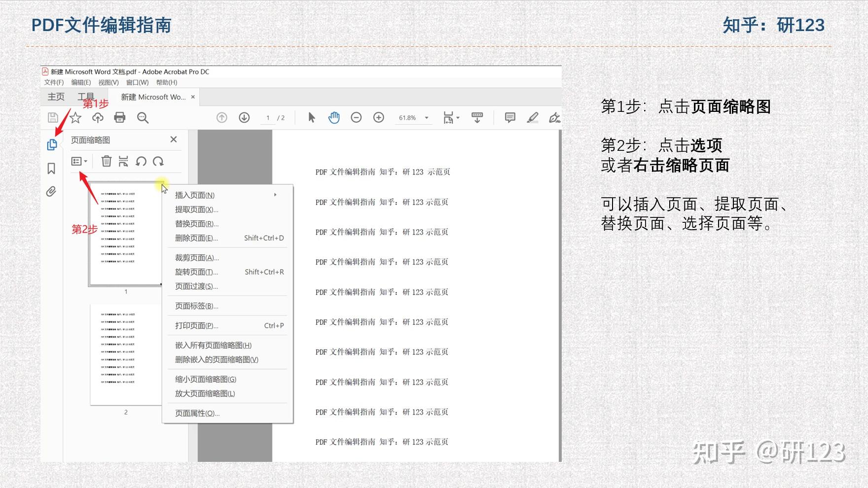The width and height of the screenshot is (868, 488).
Task: Select page 1 thumbnail
Action: (x=126, y=234)
